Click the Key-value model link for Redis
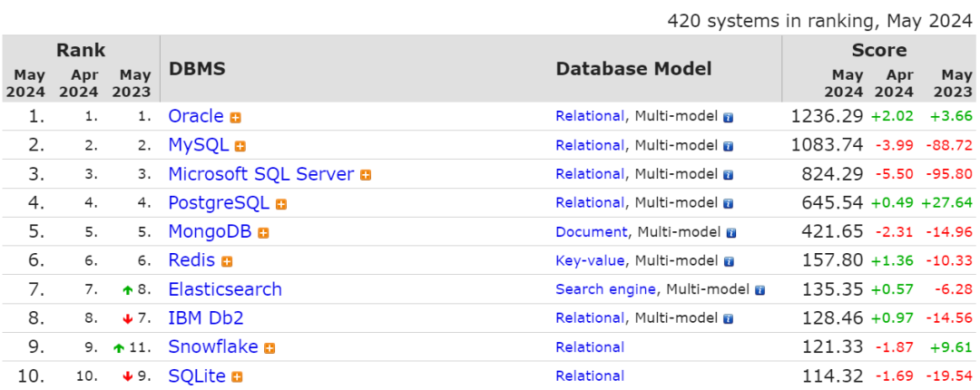This screenshot has height=390, width=980. pyautogui.click(x=590, y=260)
